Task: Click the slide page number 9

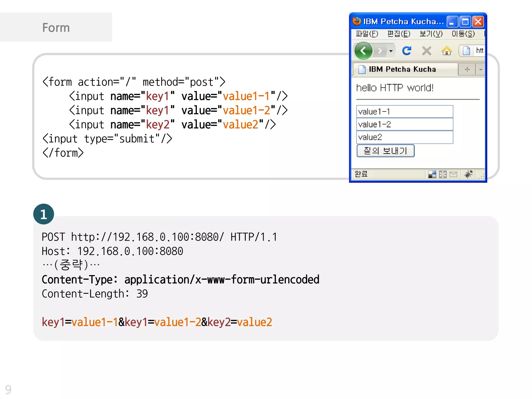Action: pyautogui.click(x=8, y=390)
